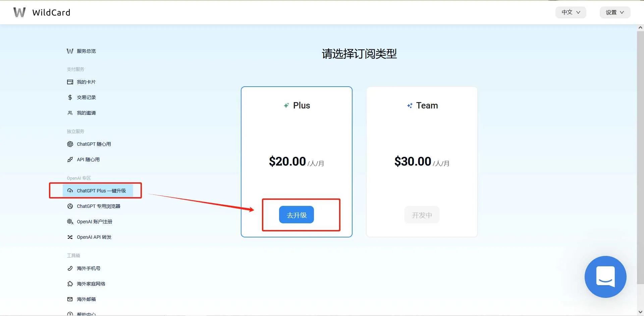Click the puzzle icon for 海外家庭网络

70,284
